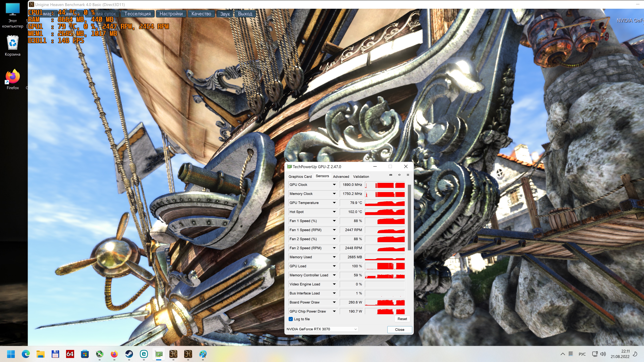Uncheck the Log to file checkbox
Image resolution: width=644 pixels, height=362 pixels.
point(291,319)
